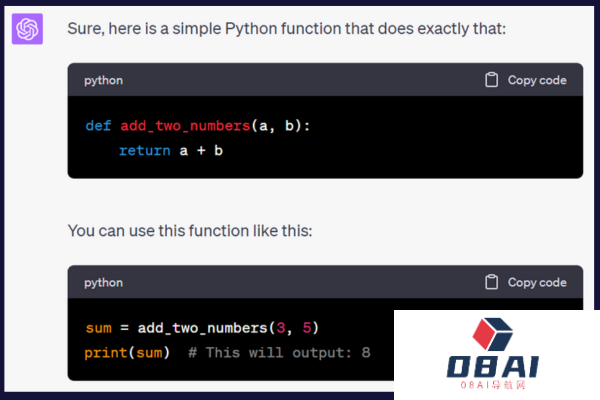Click the '# This will output: 8' comment
This screenshot has height=400, width=600.
coord(278,353)
